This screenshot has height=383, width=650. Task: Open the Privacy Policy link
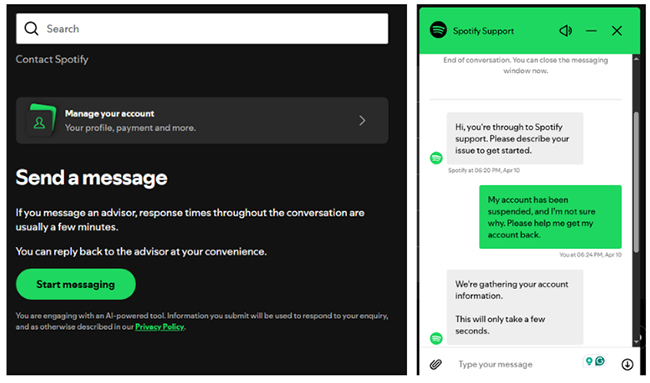(160, 327)
